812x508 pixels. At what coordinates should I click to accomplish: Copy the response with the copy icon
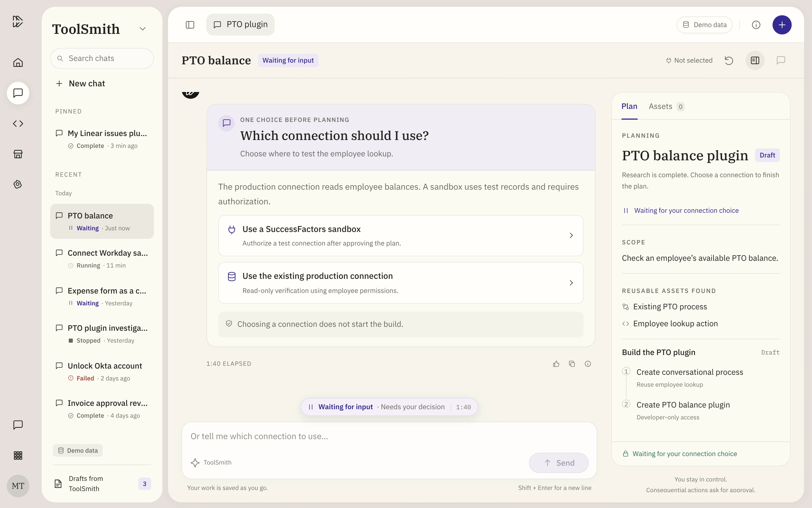[572, 364]
